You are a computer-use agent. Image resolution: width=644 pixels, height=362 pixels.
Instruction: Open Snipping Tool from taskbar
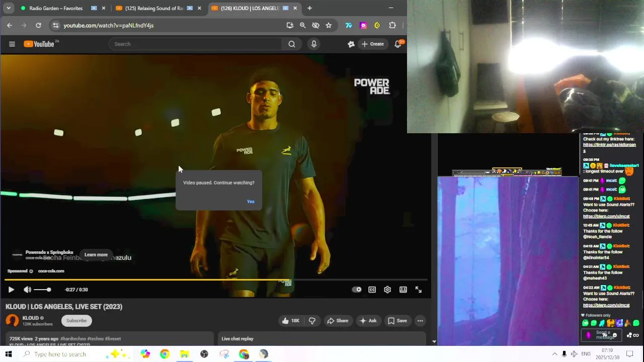tap(224, 354)
